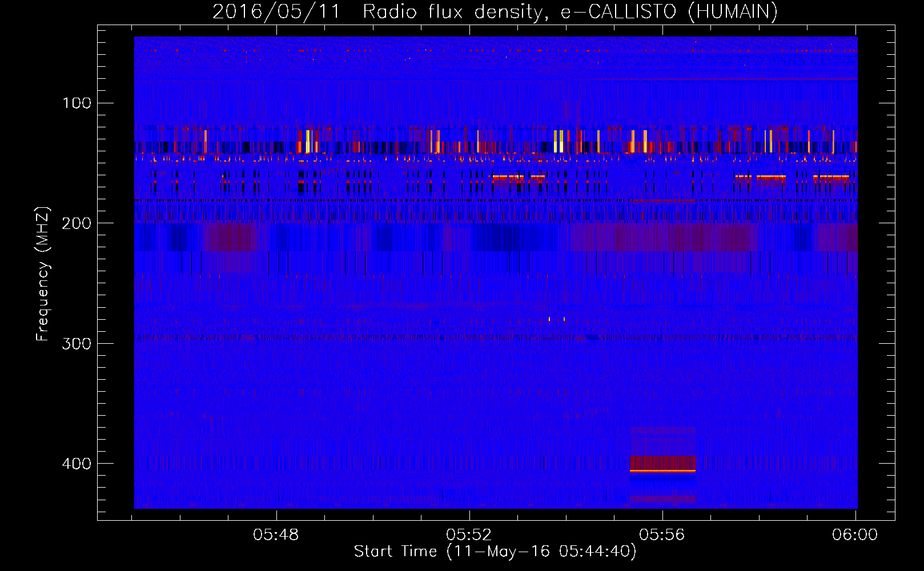This screenshot has width=924, height=571.
Task: Click the 06:00 time tick label
Action: pos(855,534)
